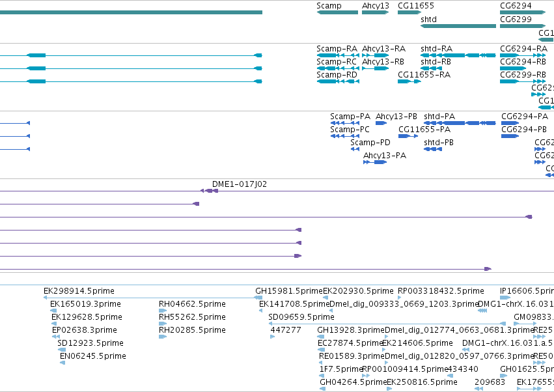Select the GH04264.5prime EST

pos(323,389)
